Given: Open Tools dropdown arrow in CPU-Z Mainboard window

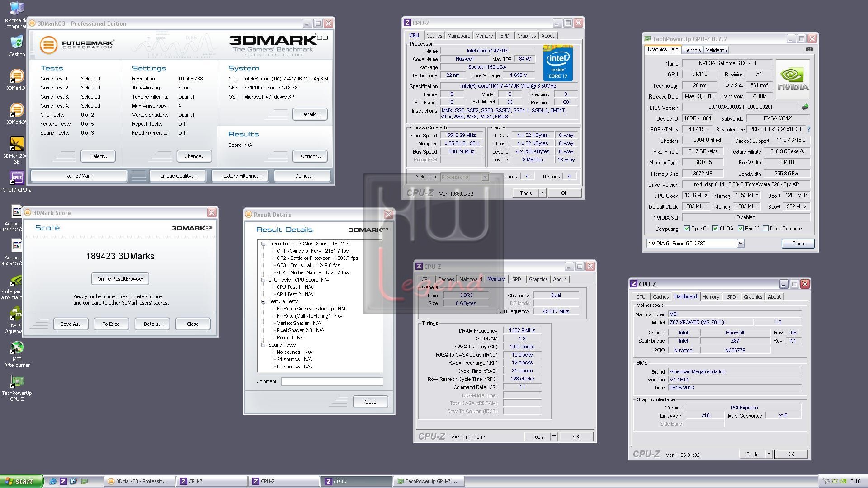Looking at the screenshot, I should pyautogui.click(x=769, y=454).
